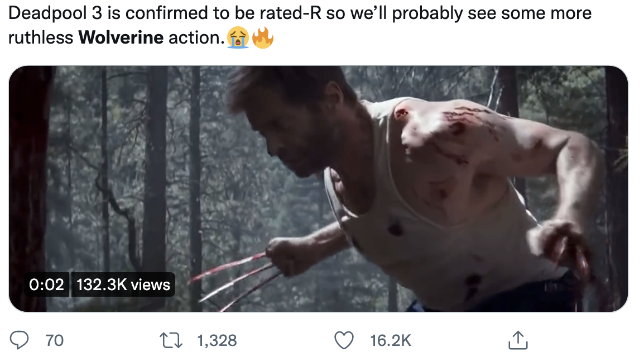
Task: Click the 0:02 video duration badge
Action: 47,284
